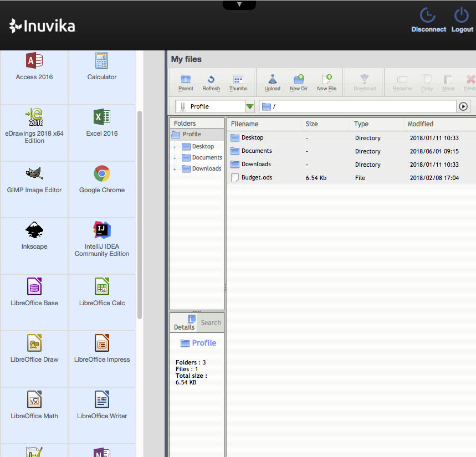Select the Budget.ods file
The height and width of the screenshot is (457, 476).
coord(351,178)
